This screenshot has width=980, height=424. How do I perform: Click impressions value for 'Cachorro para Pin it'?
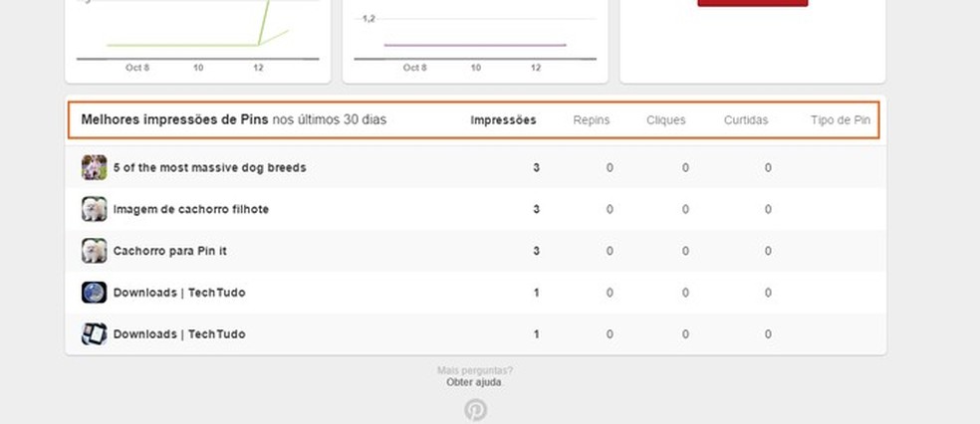pos(536,251)
